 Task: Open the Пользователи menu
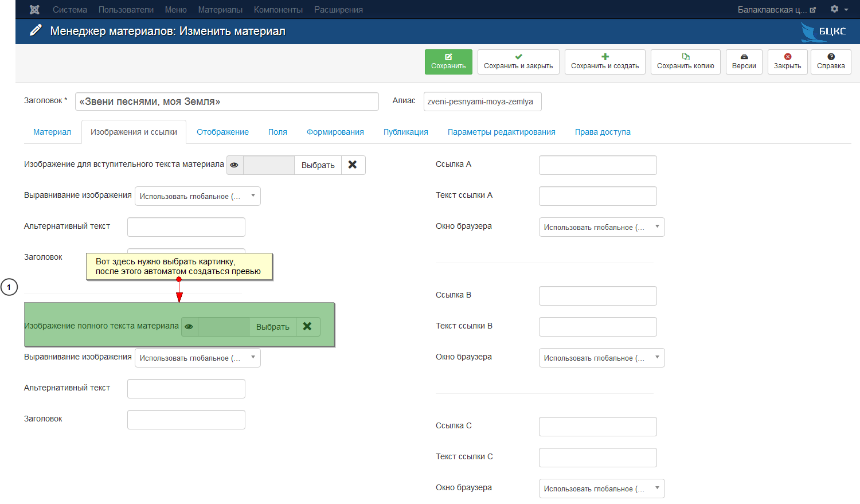click(126, 10)
